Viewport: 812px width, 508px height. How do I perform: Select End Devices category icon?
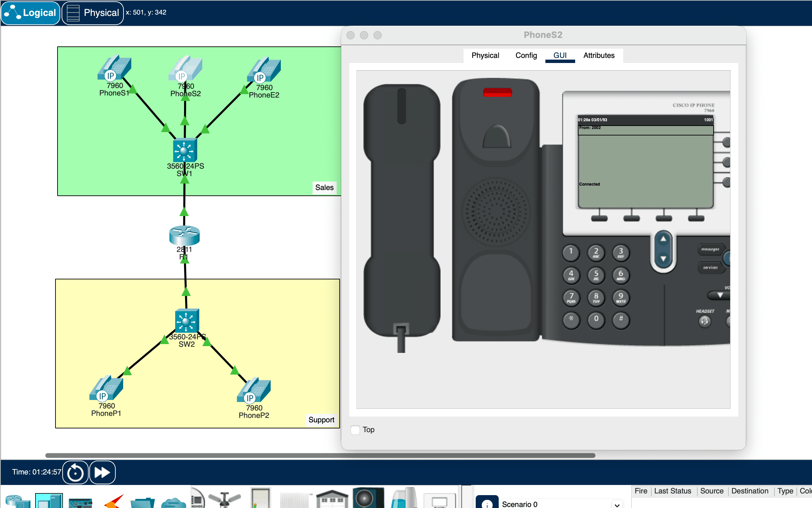tap(49, 501)
